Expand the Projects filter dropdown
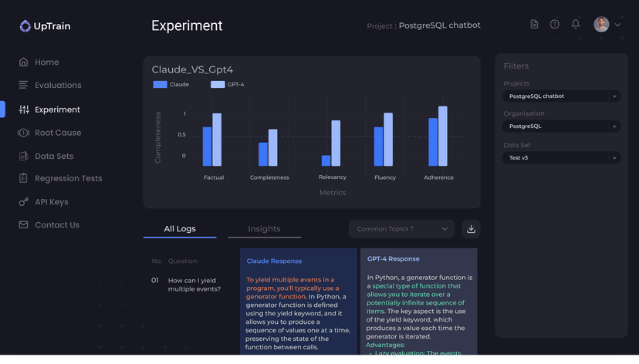 (x=561, y=96)
